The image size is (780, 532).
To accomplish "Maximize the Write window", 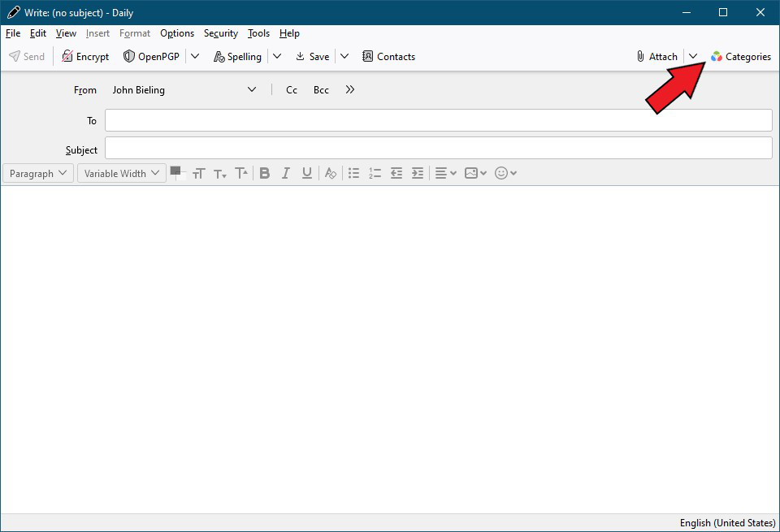I will coord(723,12).
